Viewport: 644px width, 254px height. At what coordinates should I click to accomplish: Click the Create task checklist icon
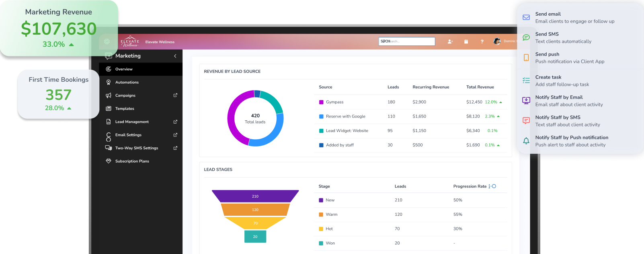tap(526, 81)
